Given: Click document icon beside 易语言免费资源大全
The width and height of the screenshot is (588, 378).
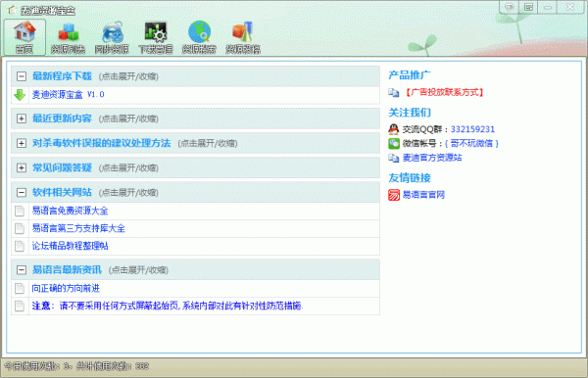Looking at the screenshot, I should [x=20, y=211].
